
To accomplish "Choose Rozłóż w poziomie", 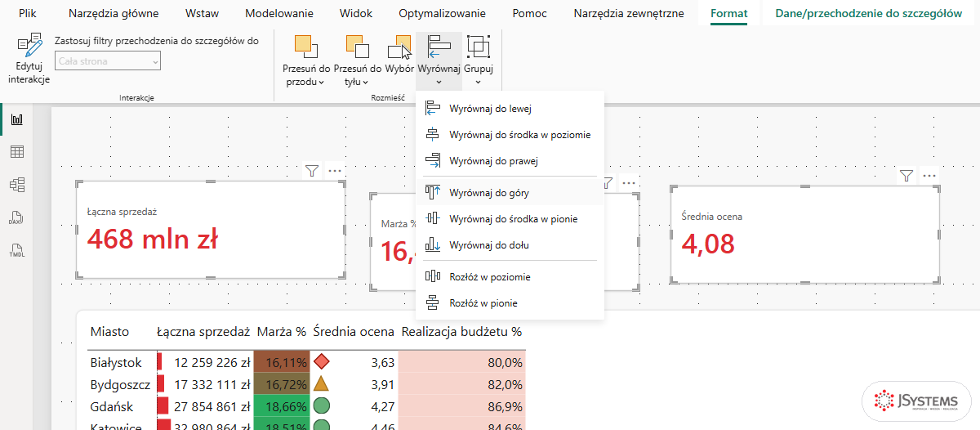I will click(510, 277).
